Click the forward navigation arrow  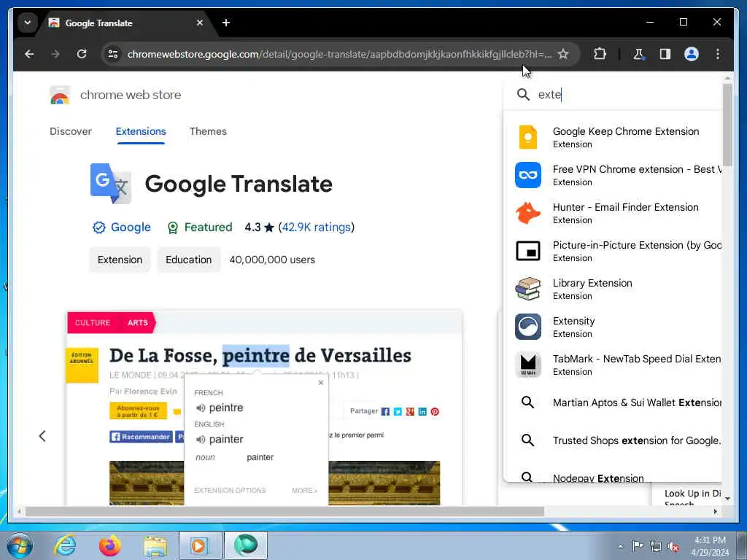55,54
